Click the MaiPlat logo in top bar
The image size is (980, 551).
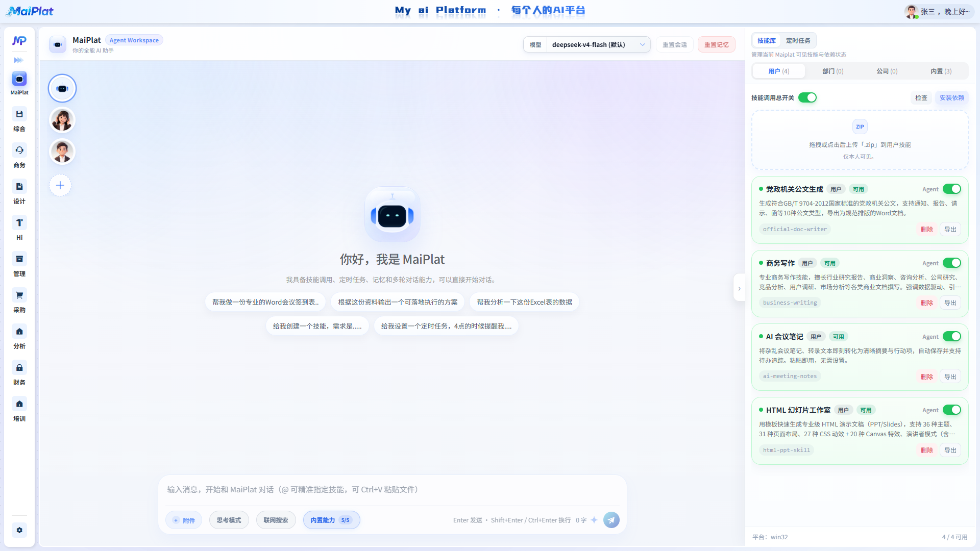click(x=30, y=11)
